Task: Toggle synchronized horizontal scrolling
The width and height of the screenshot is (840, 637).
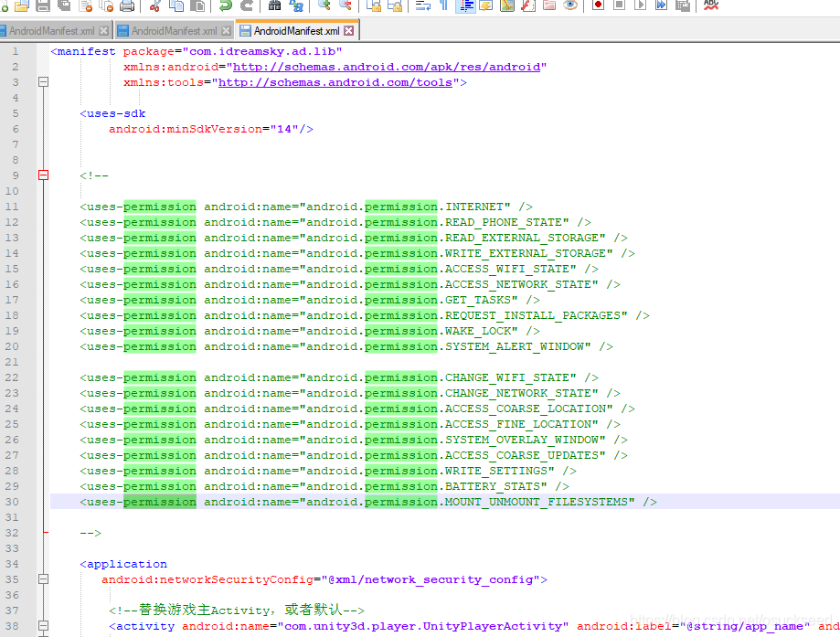Action: 395,5
